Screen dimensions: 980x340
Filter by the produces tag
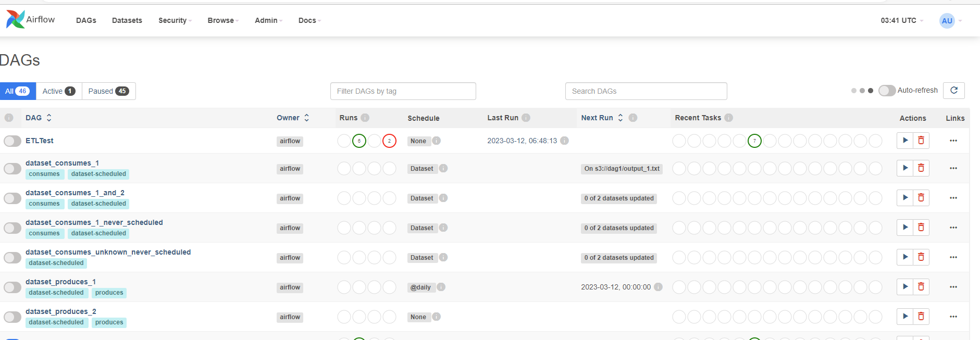(109, 293)
